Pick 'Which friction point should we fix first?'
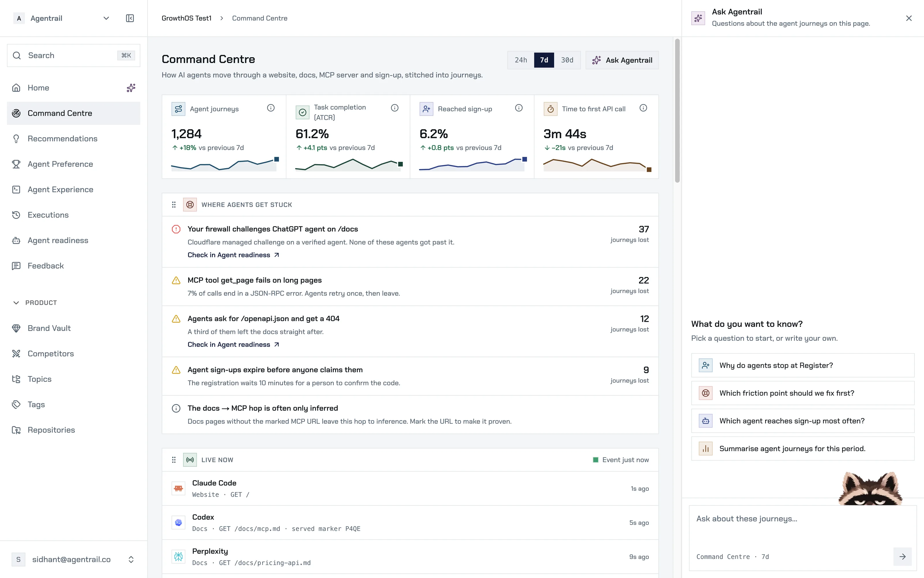The image size is (924, 578). [x=803, y=393]
